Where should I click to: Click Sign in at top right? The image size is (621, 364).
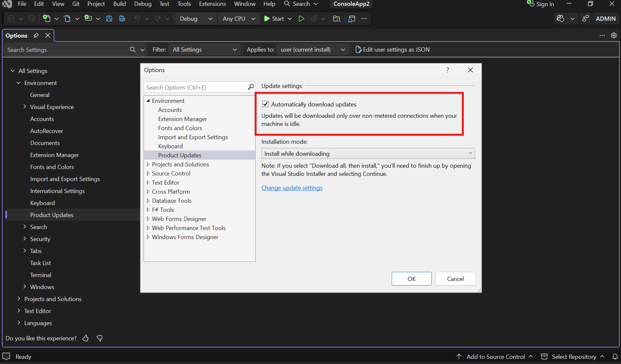coord(541,4)
